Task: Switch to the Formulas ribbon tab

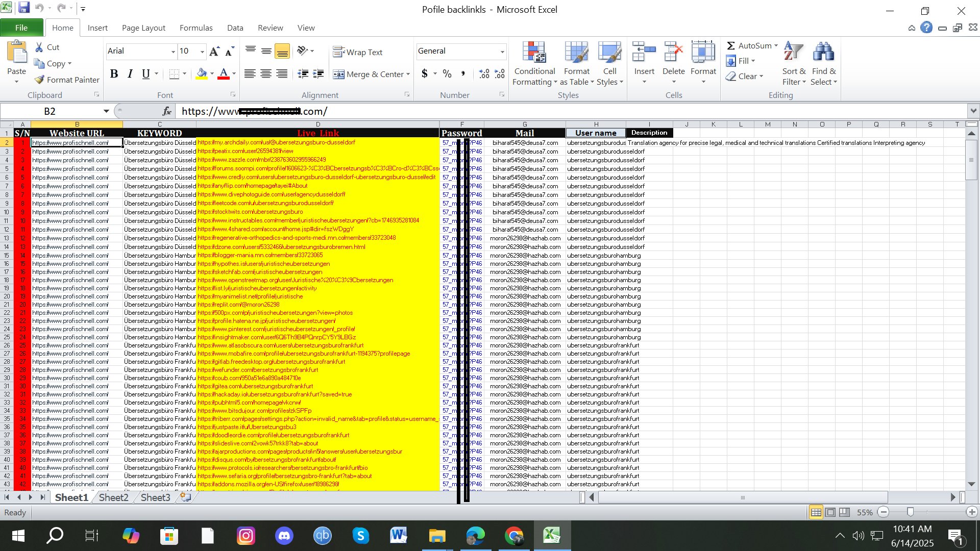Action: tap(196, 28)
